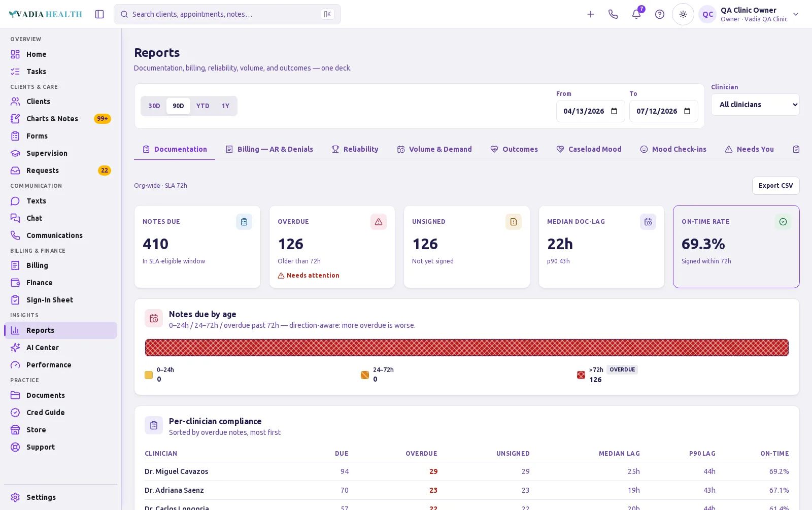Viewport: 812px width, 510px height.
Task: Select the YTD range option
Action: pyautogui.click(x=203, y=106)
